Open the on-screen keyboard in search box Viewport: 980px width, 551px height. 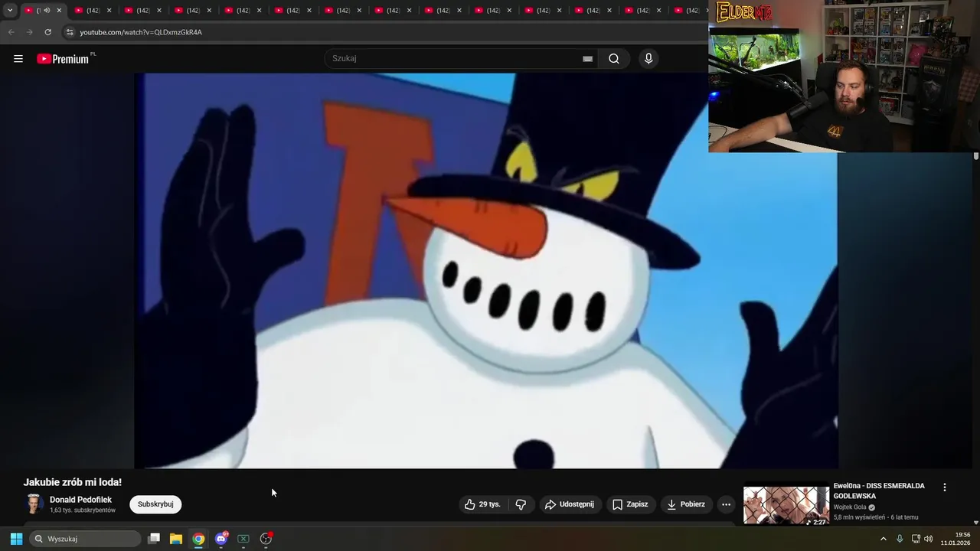[x=587, y=58]
